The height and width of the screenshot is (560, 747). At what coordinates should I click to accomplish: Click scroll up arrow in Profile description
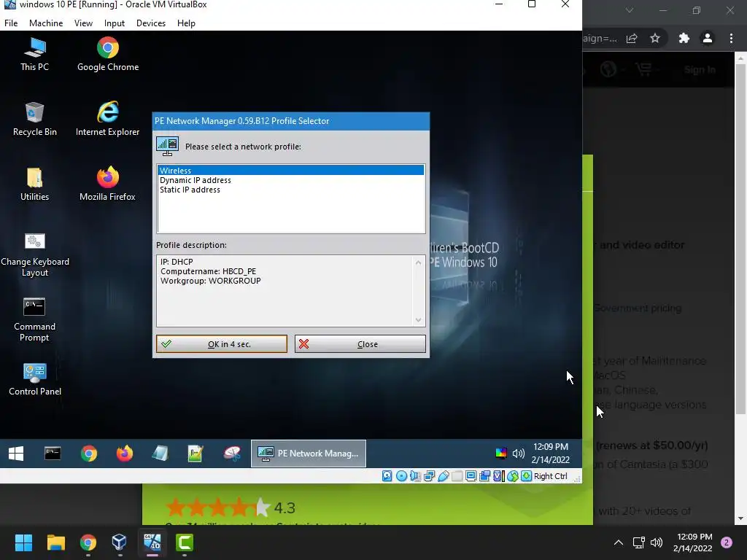[x=418, y=262]
